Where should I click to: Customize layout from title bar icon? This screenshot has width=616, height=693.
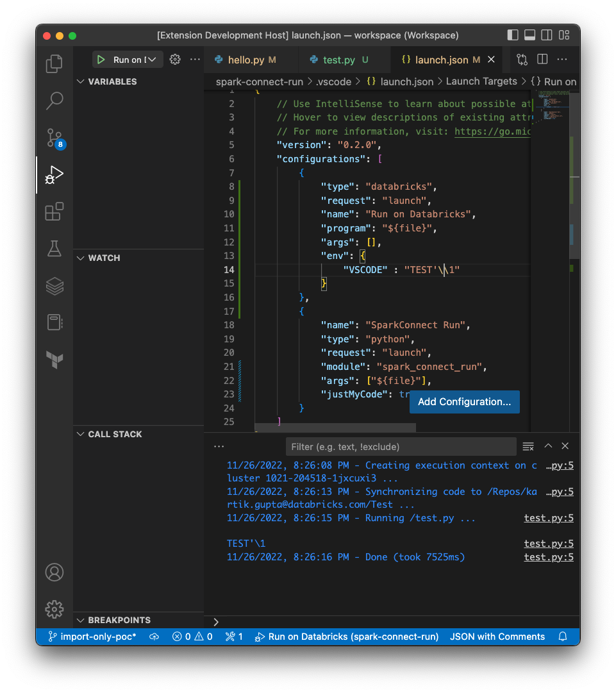pos(564,35)
